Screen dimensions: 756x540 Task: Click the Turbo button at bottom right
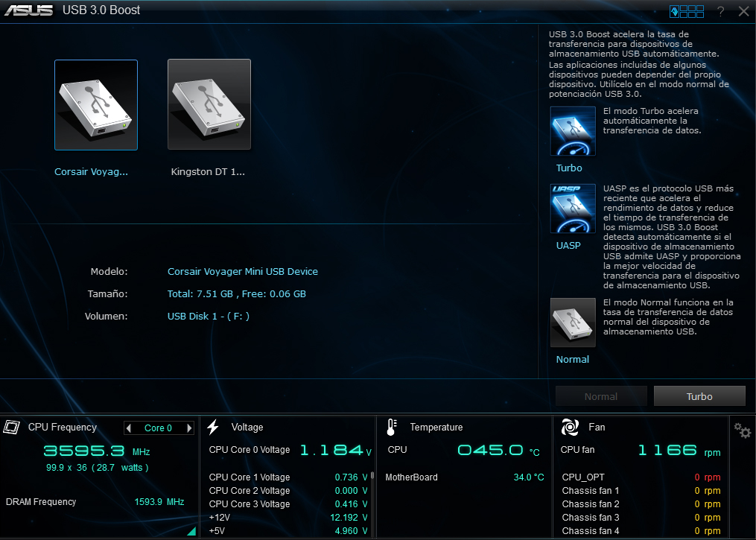tap(699, 396)
